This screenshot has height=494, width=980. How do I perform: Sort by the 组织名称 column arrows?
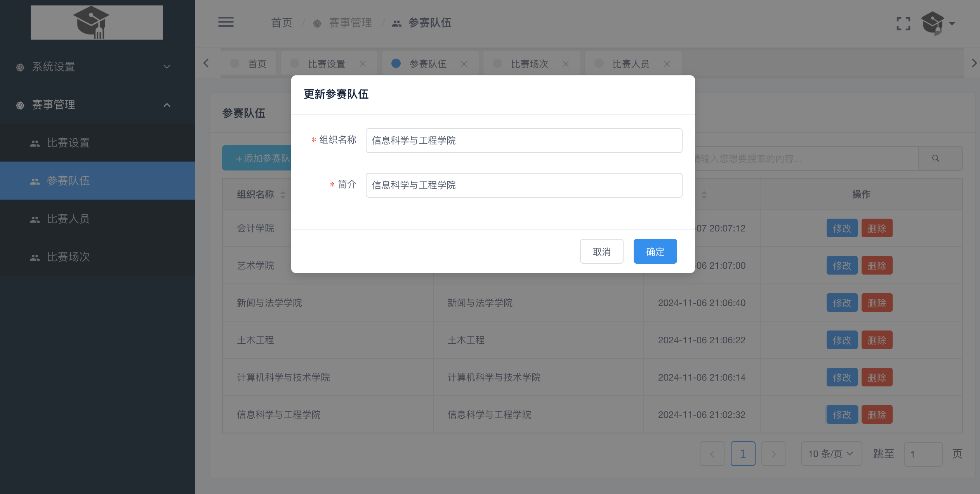click(x=283, y=195)
